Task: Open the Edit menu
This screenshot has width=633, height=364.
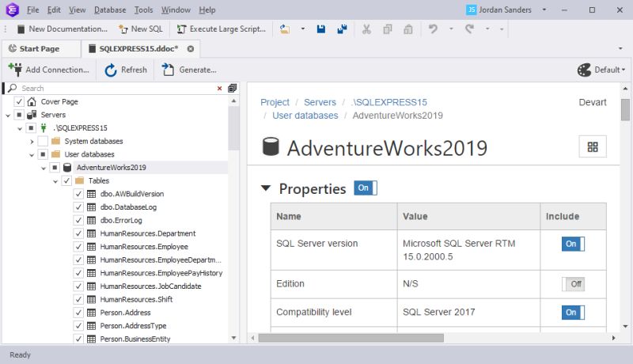Action: pyautogui.click(x=54, y=9)
